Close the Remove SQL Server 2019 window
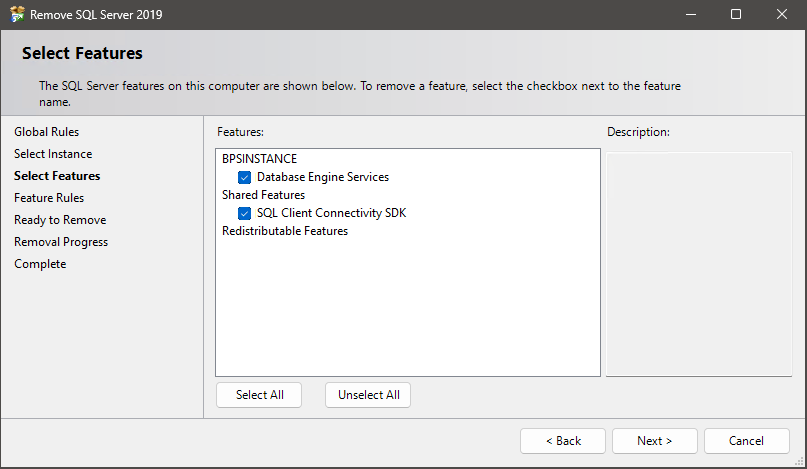The width and height of the screenshot is (807, 469). click(782, 14)
